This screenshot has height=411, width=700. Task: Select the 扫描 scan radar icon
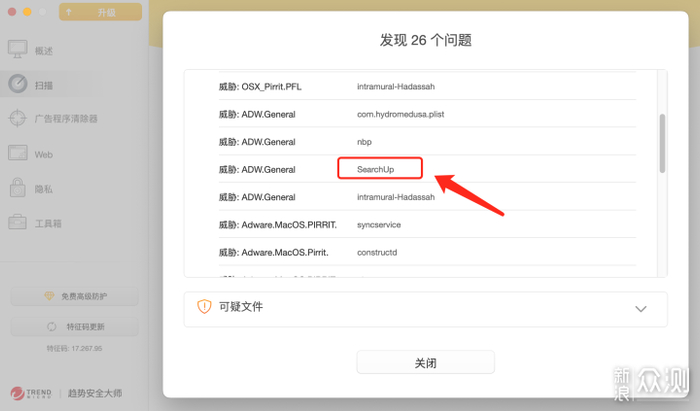(x=17, y=83)
